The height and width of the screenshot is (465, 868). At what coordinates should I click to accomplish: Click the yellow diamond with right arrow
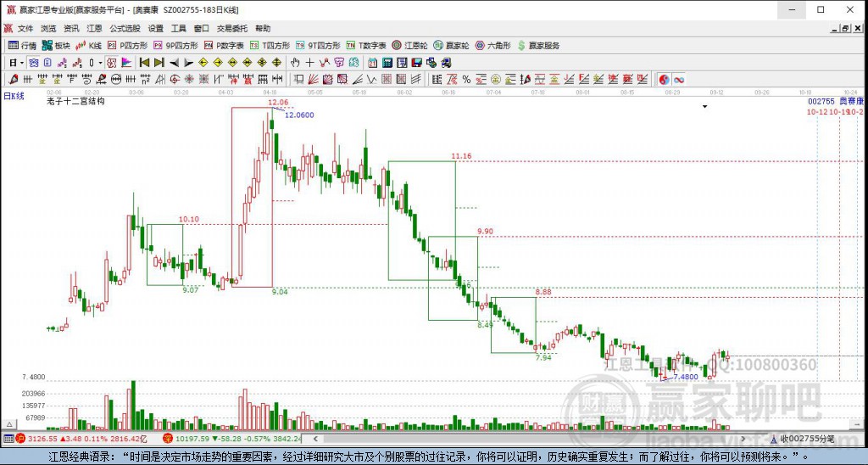(x=218, y=62)
